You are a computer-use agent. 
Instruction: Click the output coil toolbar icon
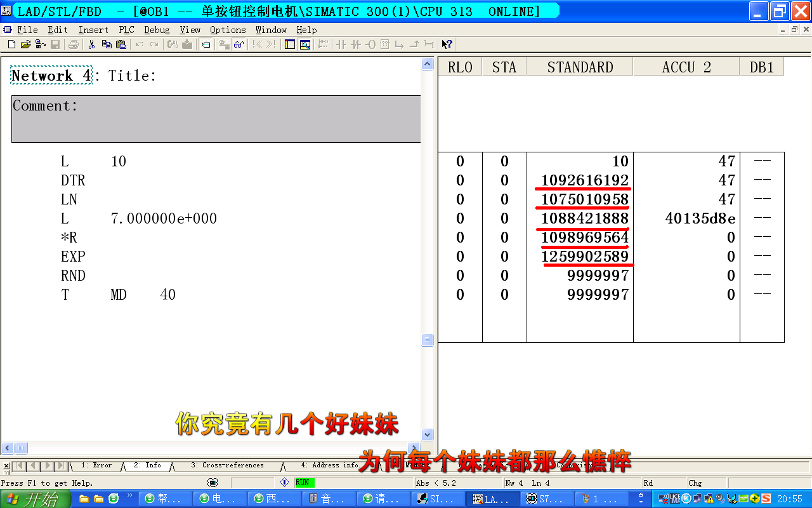(370, 44)
